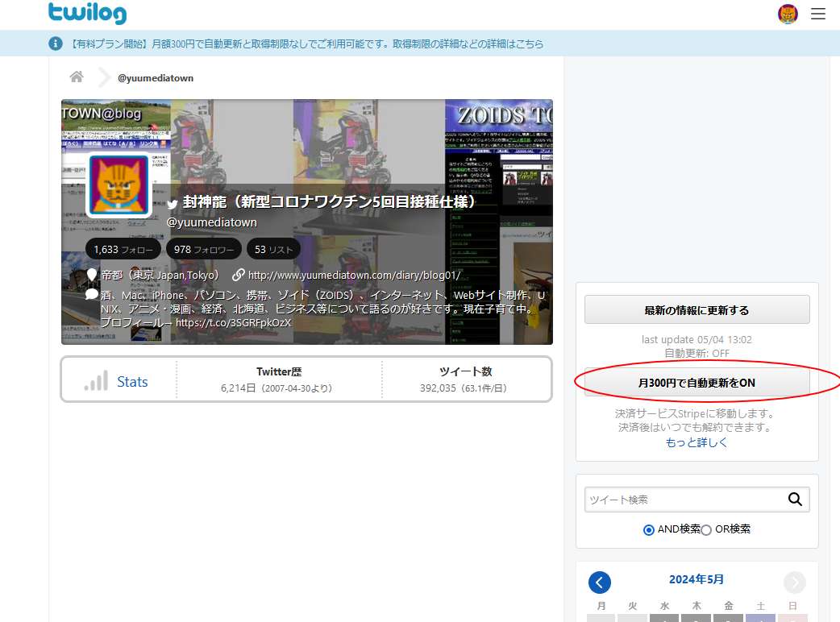The width and height of the screenshot is (840, 622).
Task: Click the next month arrow on the calendar
Action: click(x=794, y=582)
